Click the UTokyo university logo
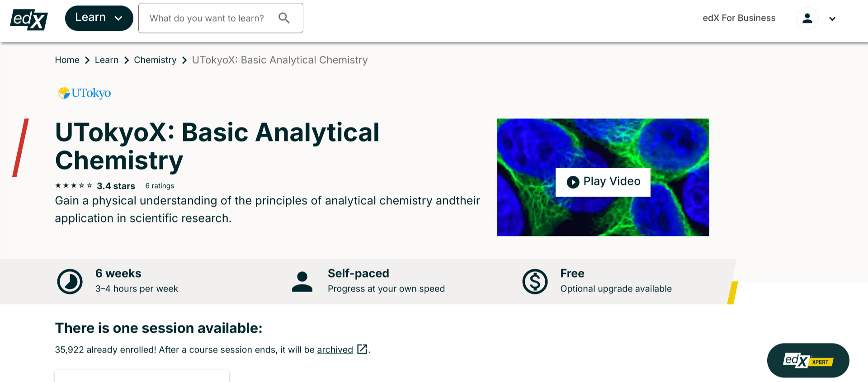 pyautogui.click(x=84, y=93)
